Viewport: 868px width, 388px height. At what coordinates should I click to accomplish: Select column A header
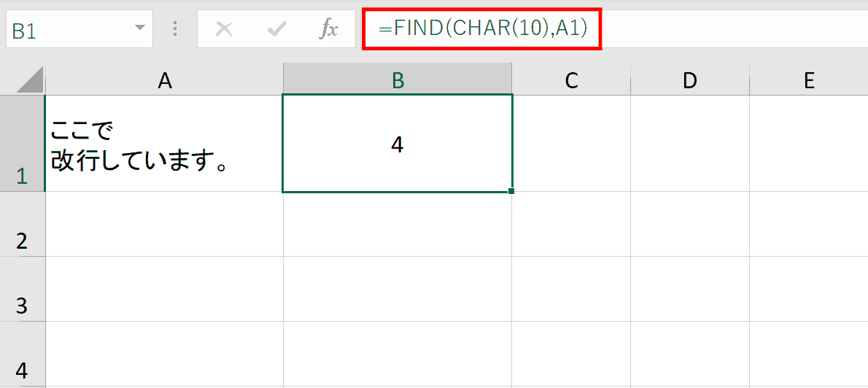pos(164,79)
